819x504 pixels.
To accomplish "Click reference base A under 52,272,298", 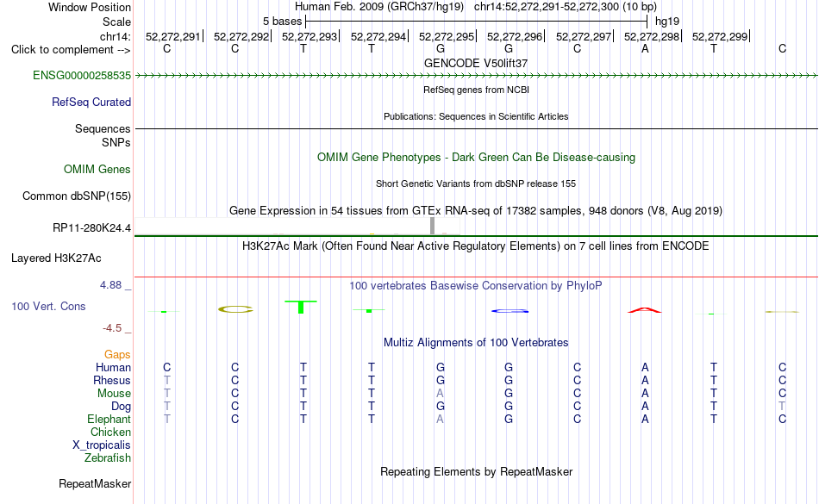I will pyautogui.click(x=645, y=49).
